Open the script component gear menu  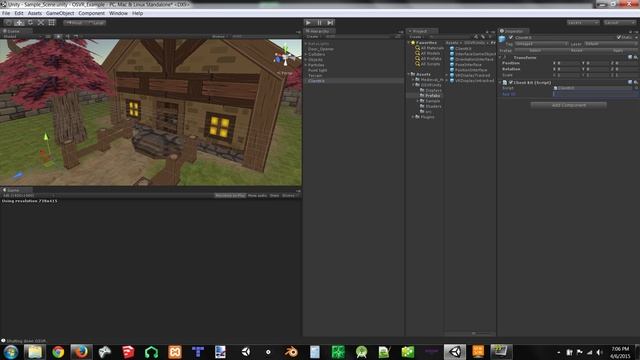tap(636, 82)
